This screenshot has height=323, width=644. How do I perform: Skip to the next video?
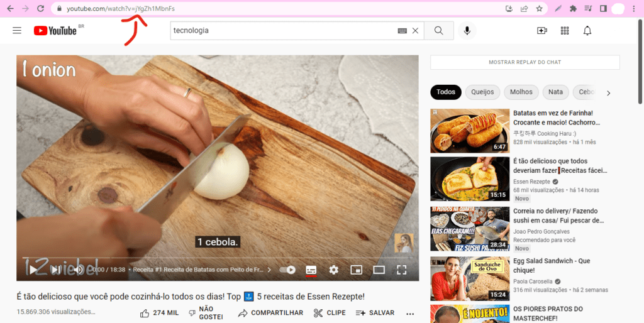(56, 270)
